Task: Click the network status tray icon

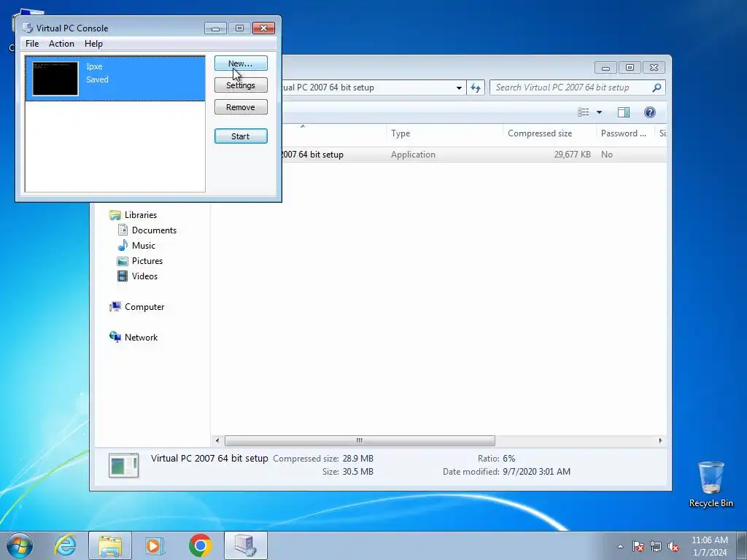Action: tap(656, 547)
